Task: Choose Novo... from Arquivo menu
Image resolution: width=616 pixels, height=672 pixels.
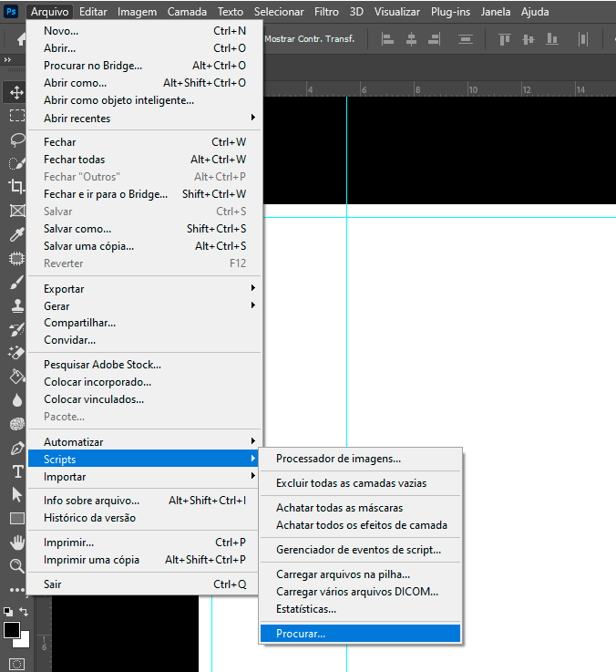Action: (144, 31)
